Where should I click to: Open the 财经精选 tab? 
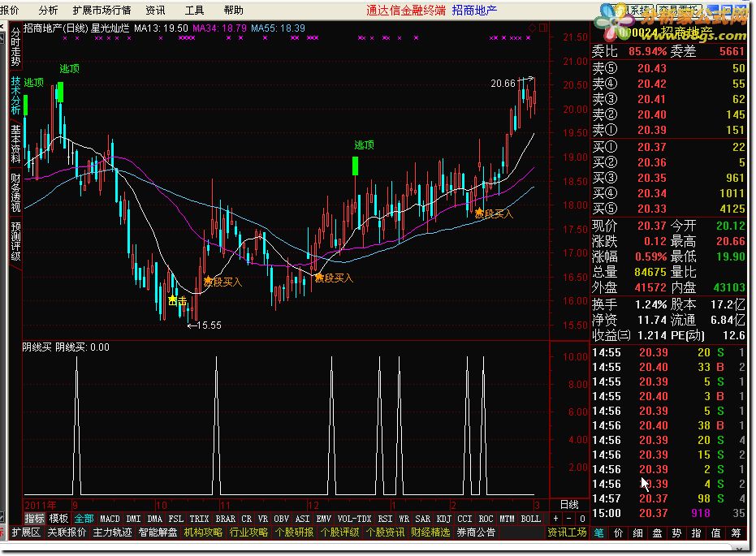point(430,532)
